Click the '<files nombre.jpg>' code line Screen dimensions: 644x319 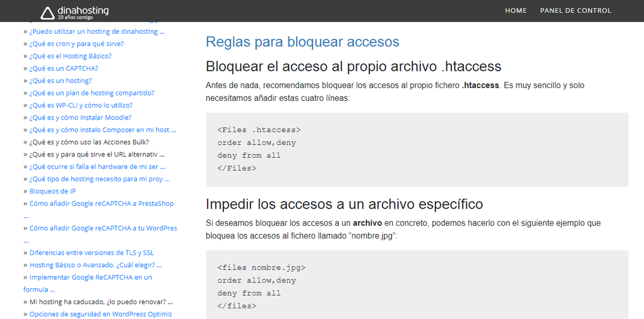[x=261, y=268]
